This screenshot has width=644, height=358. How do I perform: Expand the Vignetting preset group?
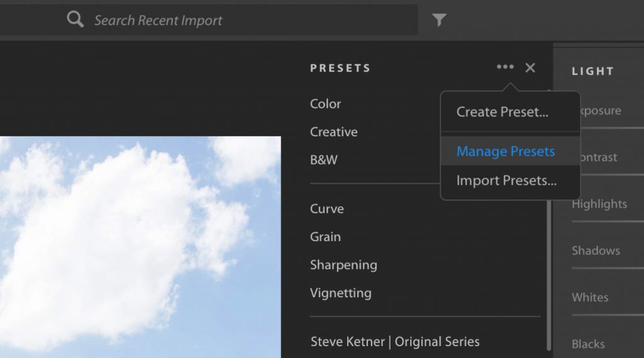pyautogui.click(x=341, y=293)
